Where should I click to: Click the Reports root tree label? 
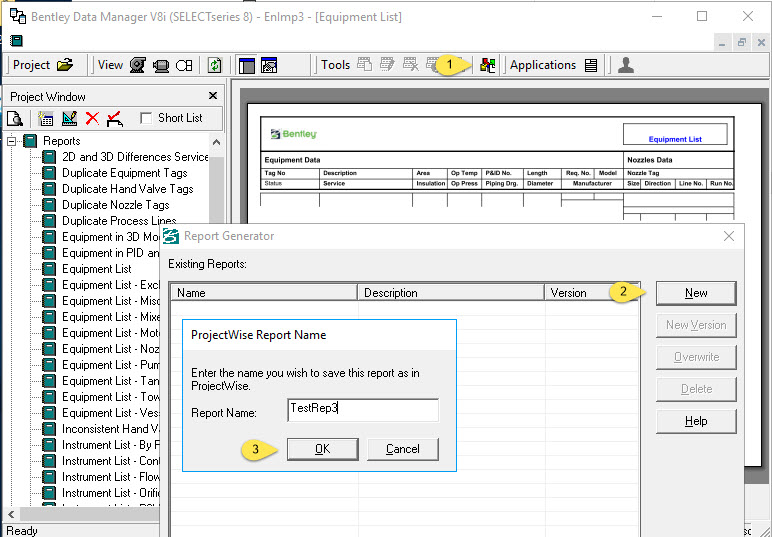click(x=62, y=141)
